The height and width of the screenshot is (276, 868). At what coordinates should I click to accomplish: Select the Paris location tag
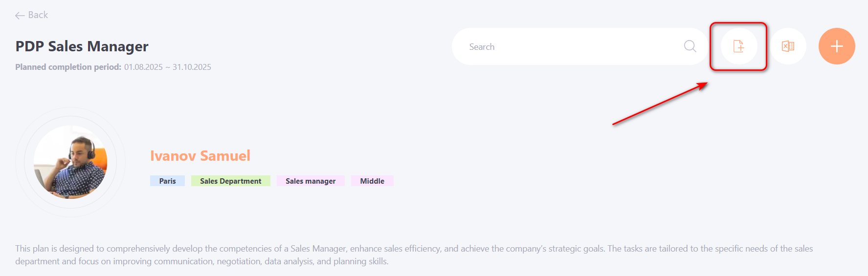[167, 181]
